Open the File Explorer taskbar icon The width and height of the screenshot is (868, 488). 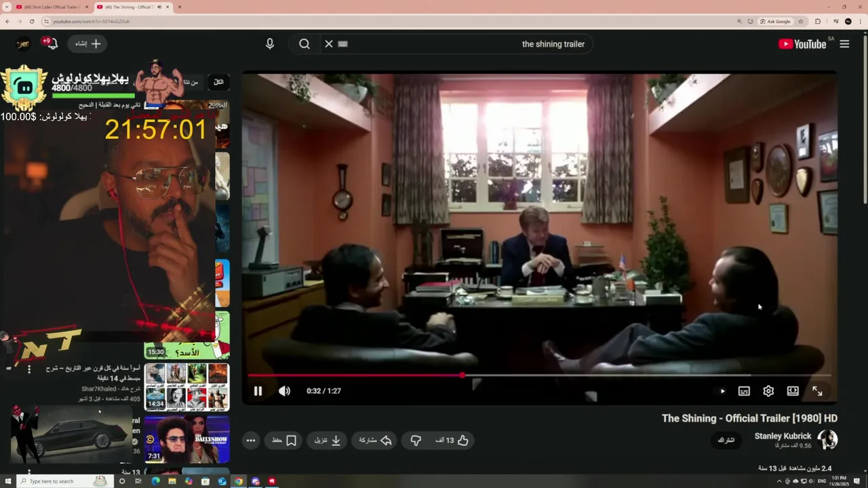click(x=172, y=481)
